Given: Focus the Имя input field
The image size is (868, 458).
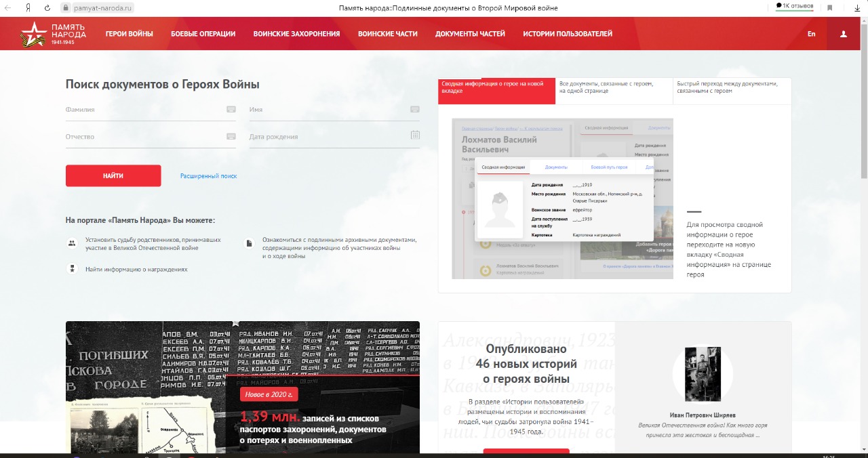Looking at the screenshot, I should click(334, 109).
